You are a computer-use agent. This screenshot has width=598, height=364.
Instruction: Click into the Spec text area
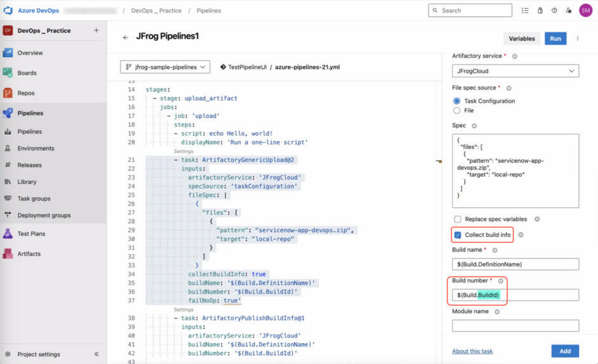click(515, 171)
